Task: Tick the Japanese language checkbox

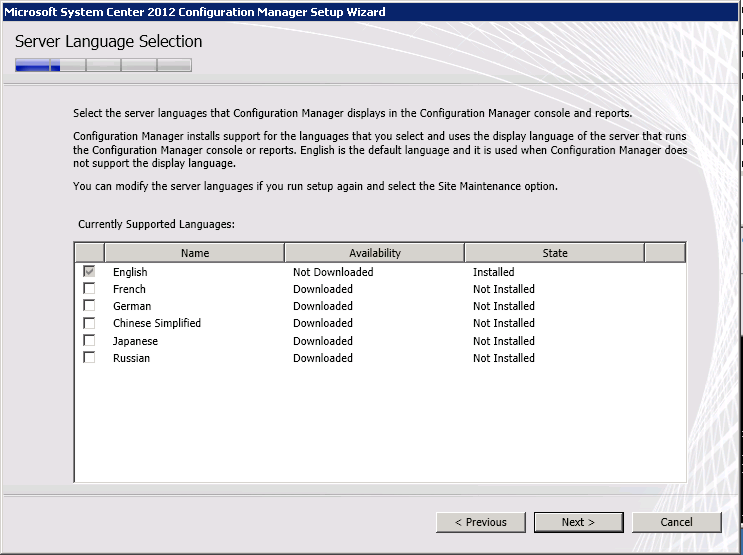Action: (x=89, y=340)
